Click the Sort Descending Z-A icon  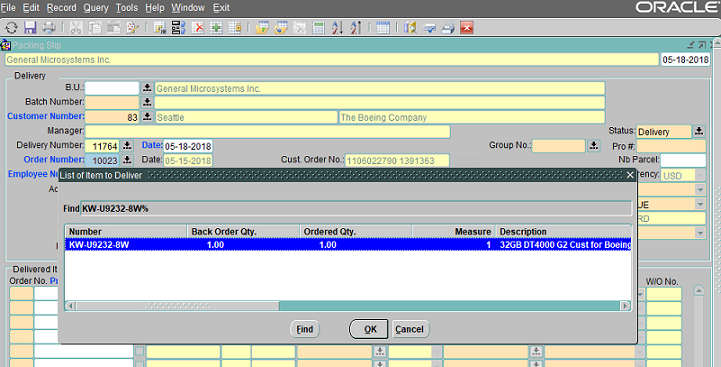(x=355, y=28)
